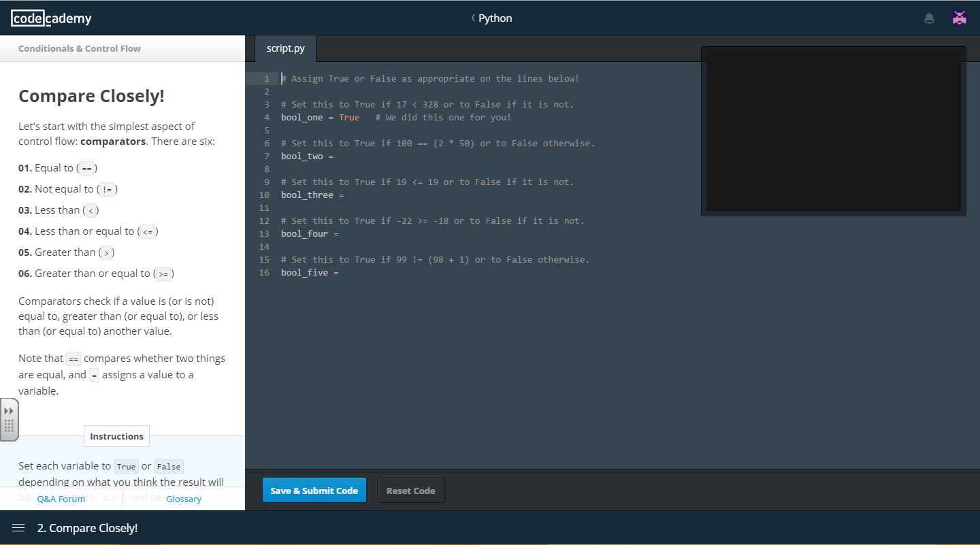Click Save & Submit Code

[314, 491]
